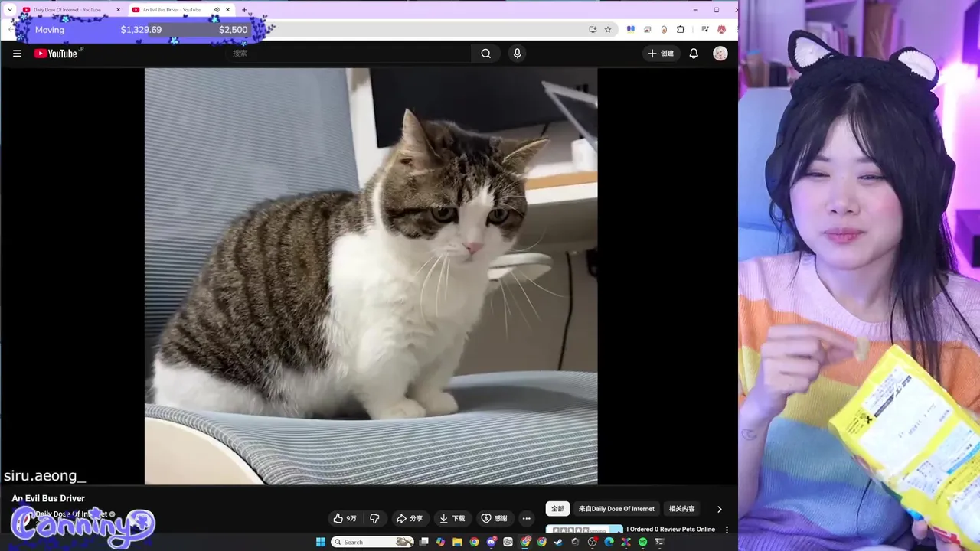Image resolution: width=980 pixels, height=551 pixels.
Task: Open Windows Start menu
Action: coord(321,542)
